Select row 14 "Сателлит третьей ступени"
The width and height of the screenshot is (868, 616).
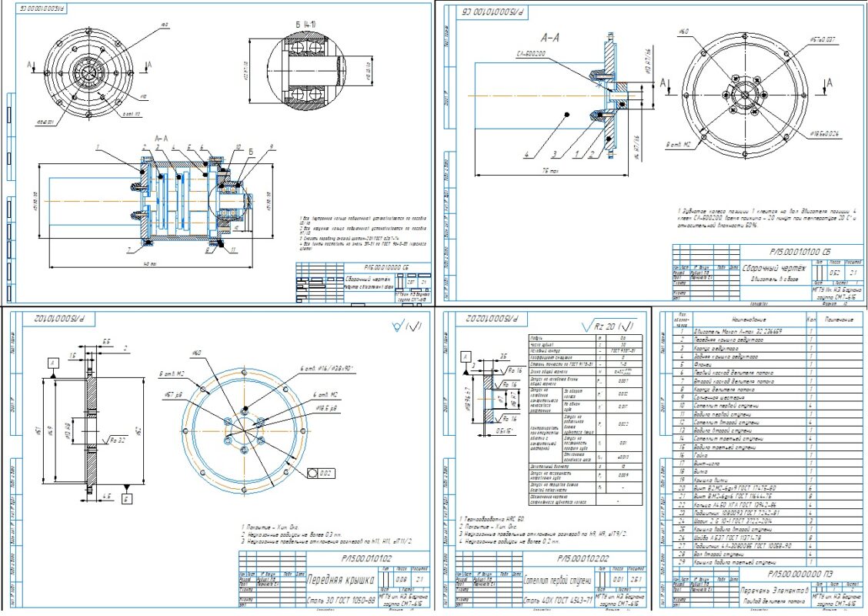(x=766, y=439)
